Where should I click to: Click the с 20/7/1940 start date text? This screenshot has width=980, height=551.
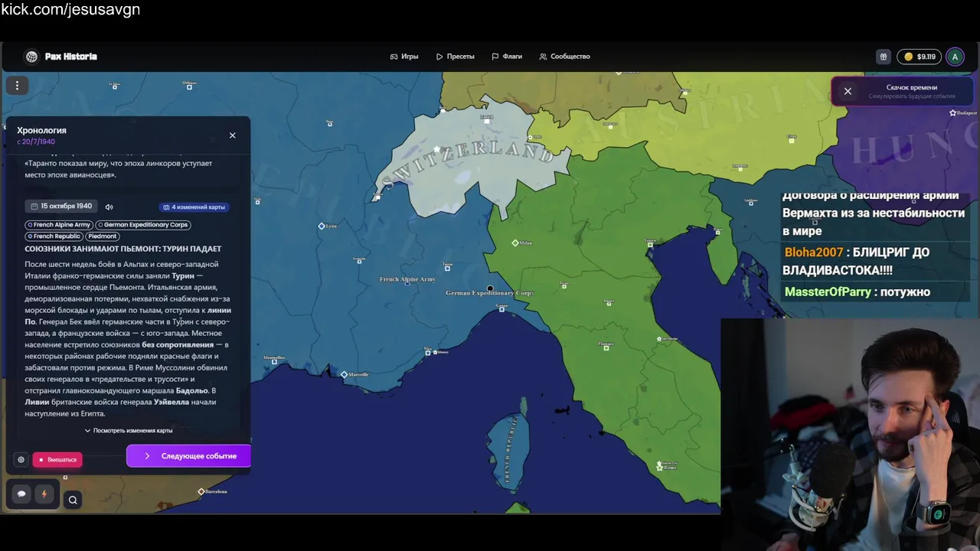(36, 142)
